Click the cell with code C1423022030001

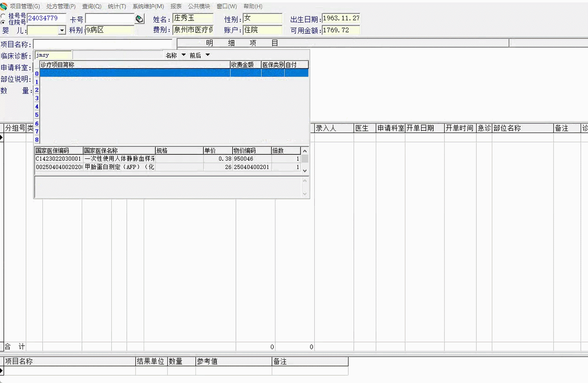click(x=59, y=159)
